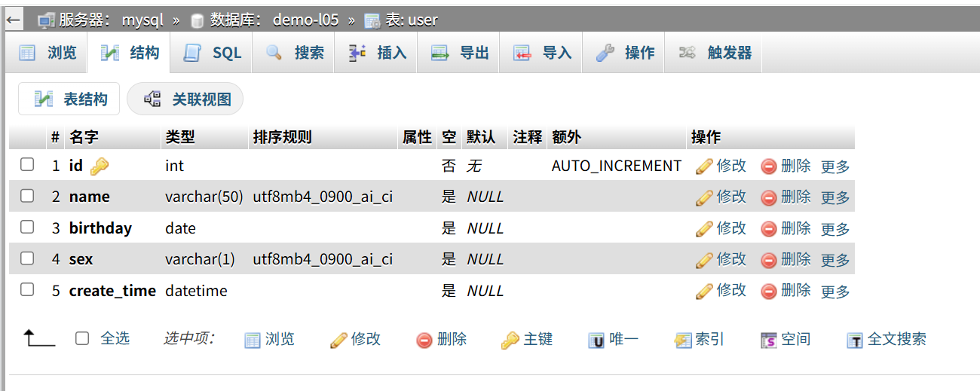This screenshot has width=980, height=391.
Task: Click the create_time column name
Action: click(x=112, y=291)
